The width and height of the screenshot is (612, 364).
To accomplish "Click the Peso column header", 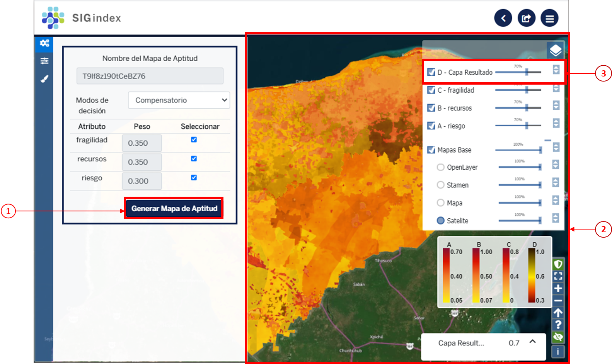I will point(142,126).
